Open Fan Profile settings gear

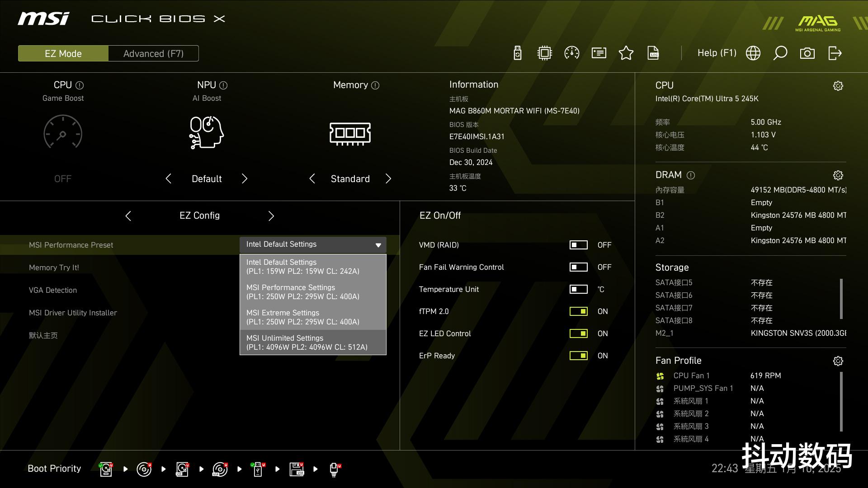coord(838,361)
